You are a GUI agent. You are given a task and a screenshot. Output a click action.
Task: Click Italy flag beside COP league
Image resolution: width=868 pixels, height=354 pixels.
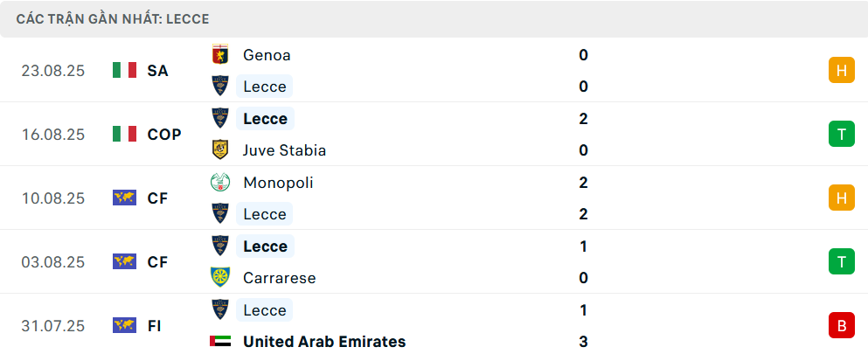(125, 135)
